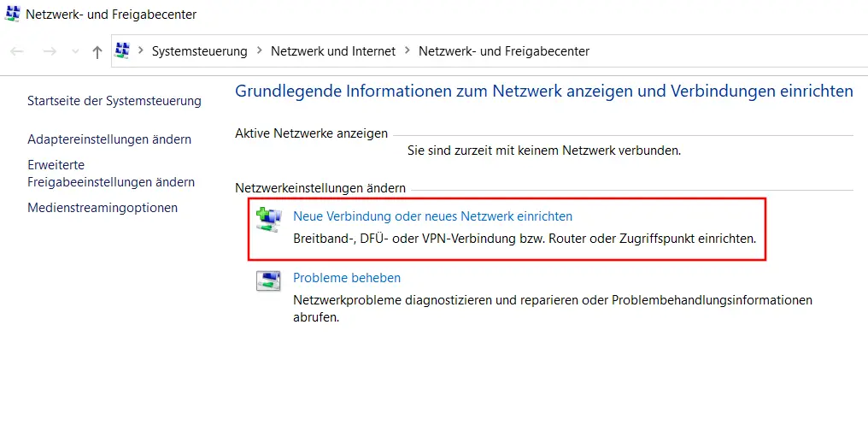Click the 'Probleme beheben' link
Viewport: 868px width, 443px height.
(x=347, y=278)
